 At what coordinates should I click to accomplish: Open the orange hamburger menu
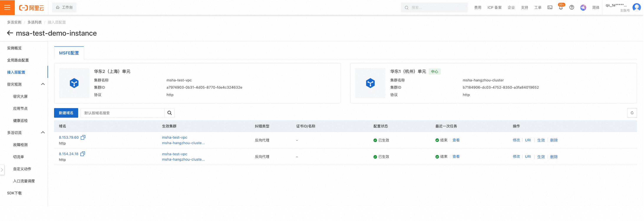click(7, 8)
